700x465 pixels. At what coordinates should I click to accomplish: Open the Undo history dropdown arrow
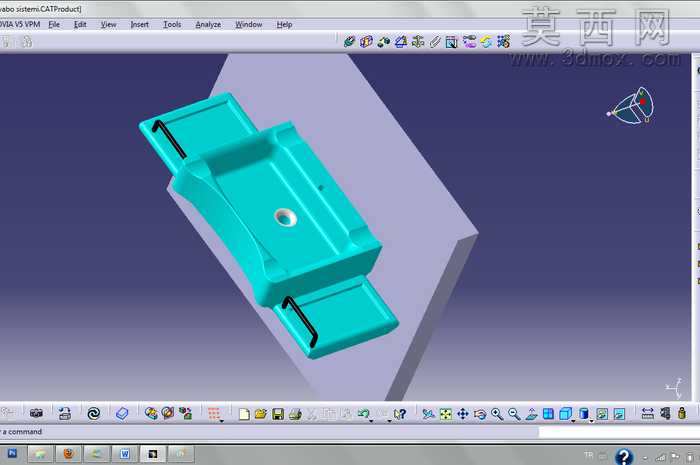[371, 420]
